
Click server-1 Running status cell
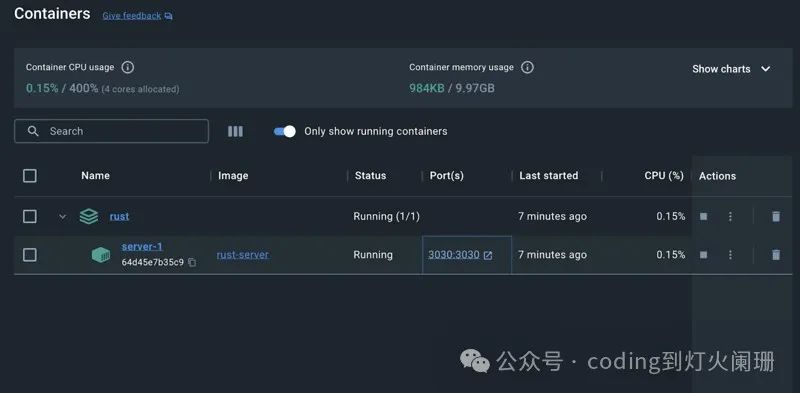373,255
